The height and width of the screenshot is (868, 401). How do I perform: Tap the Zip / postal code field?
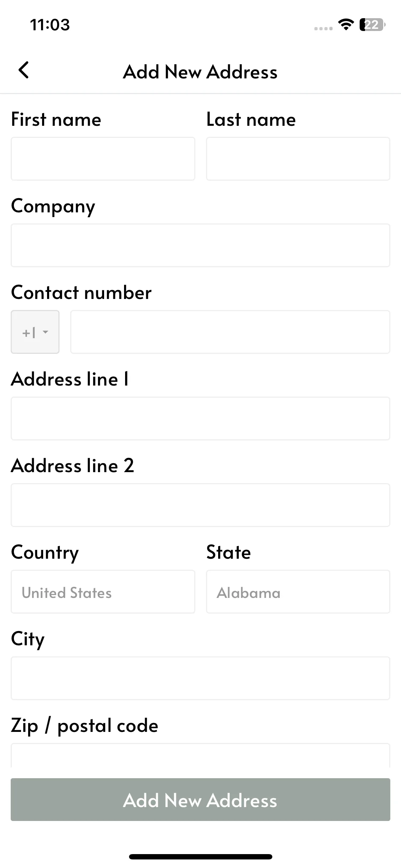pyautogui.click(x=200, y=755)
